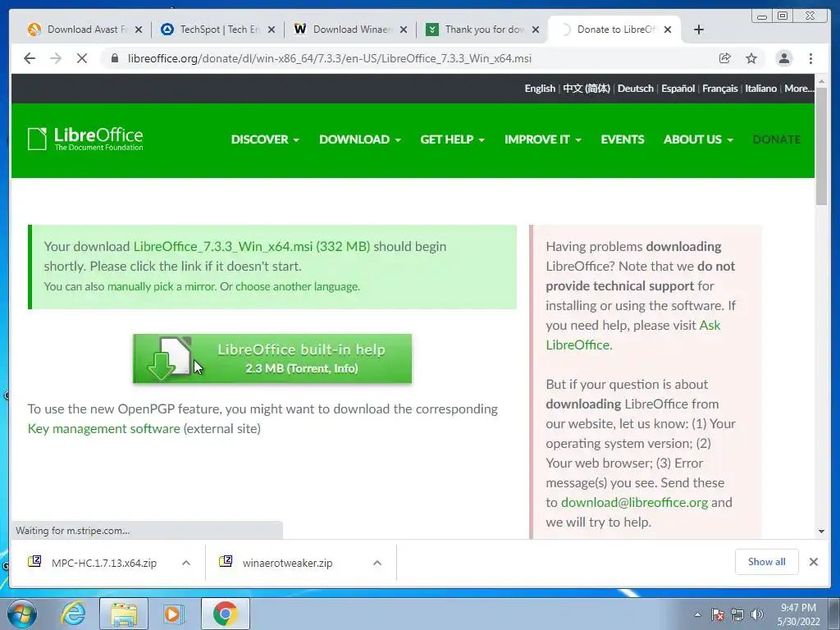
Task: Close the TechSpot tab
Action: 272,30
